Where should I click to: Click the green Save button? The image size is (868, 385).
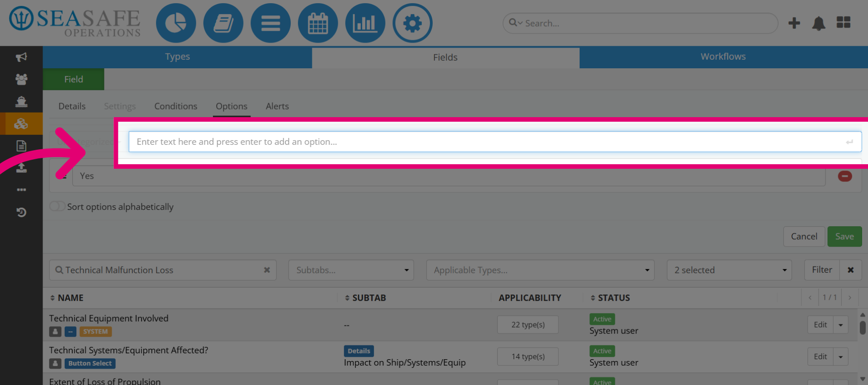tap(844, 237)
